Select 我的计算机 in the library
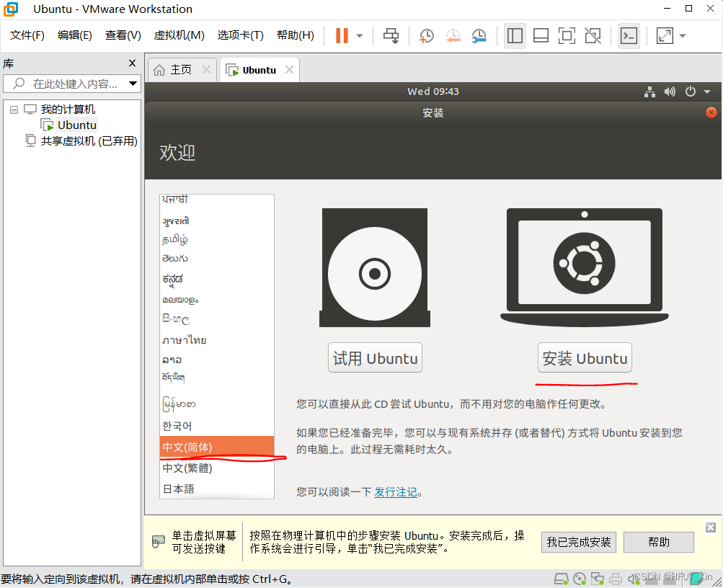723x588 pixels. [68, 110]
